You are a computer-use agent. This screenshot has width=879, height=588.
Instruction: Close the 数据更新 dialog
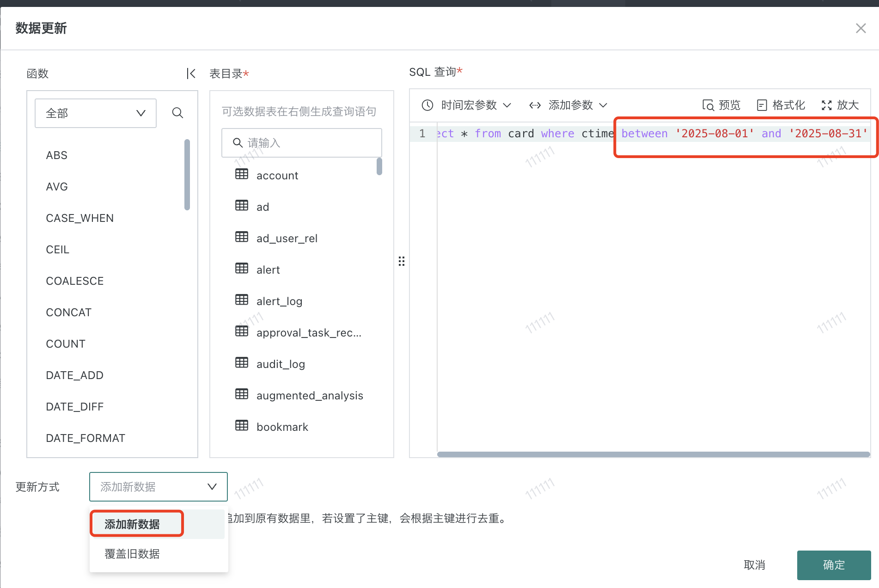tap(861, 28)
